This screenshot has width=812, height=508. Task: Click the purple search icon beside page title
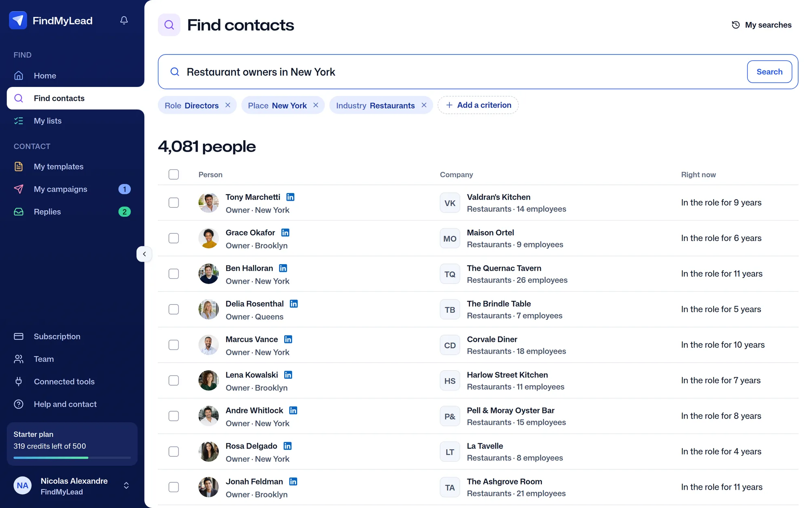point(169,25)
